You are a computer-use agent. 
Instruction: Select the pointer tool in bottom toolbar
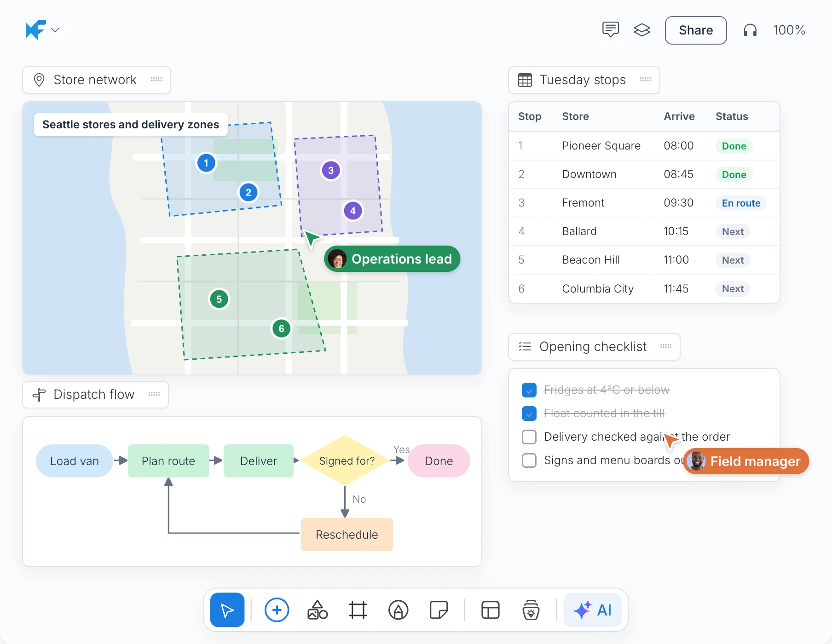tap(227, 610)
